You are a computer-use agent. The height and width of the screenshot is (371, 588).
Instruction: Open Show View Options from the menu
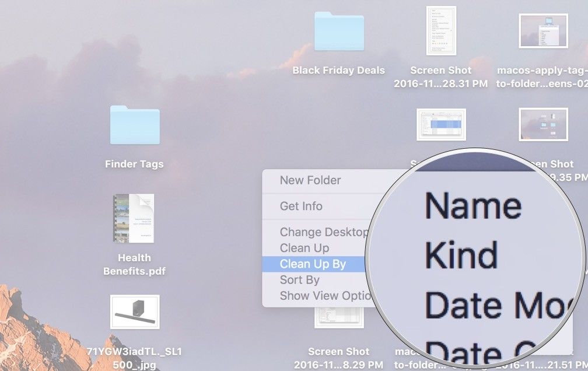pos(325,296)
